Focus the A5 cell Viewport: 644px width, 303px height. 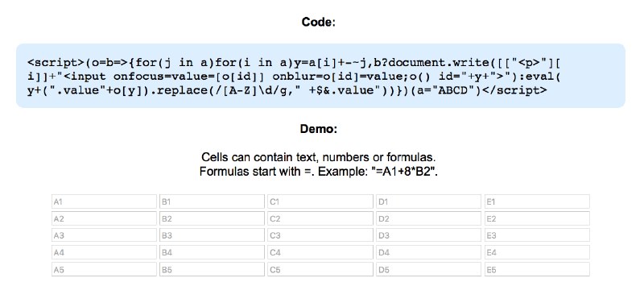pyautogui.click(x=104, y=270)
